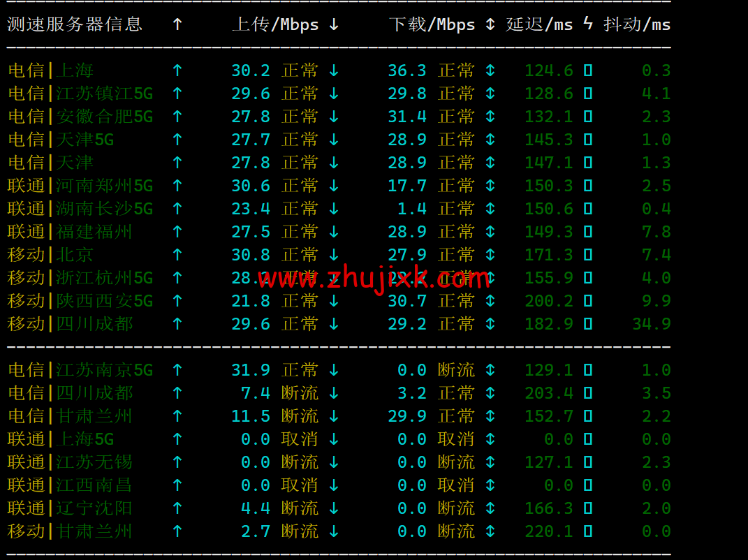Click upload value 31.9 for 江苏南京5G
The image size is (748, 560).
coord(251,370)
